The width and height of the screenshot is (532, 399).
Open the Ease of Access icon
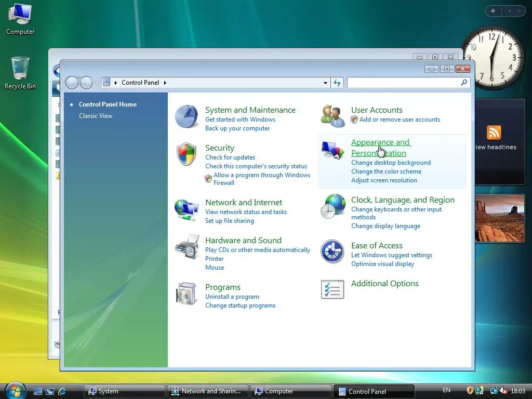click(x=332, y=251)
